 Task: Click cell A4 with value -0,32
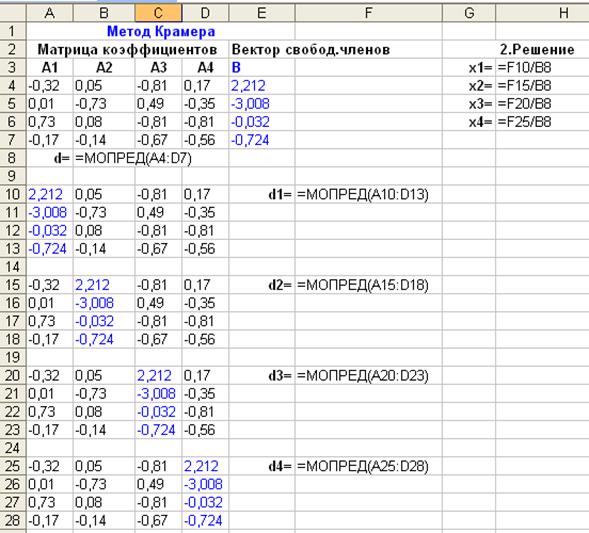[x=50, y=86]
